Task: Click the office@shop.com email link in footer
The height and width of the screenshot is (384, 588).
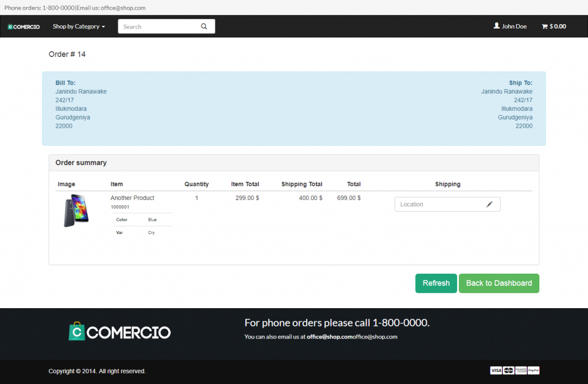Action: 330,337
